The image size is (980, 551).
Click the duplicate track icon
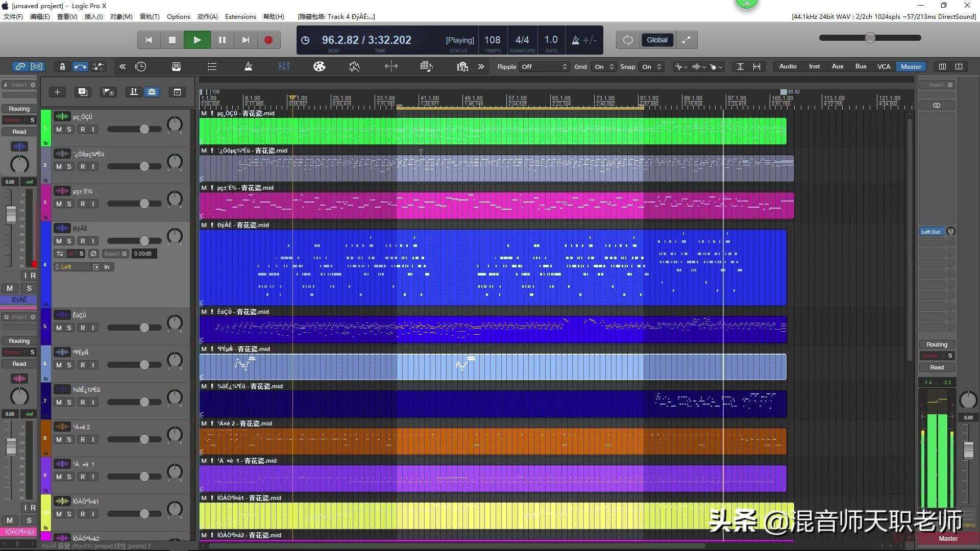coord(82,92)
